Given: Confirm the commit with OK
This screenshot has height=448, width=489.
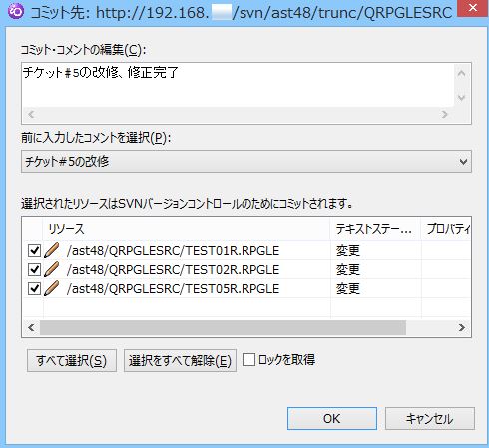Looking at the screenshot, I should [332, 418].
